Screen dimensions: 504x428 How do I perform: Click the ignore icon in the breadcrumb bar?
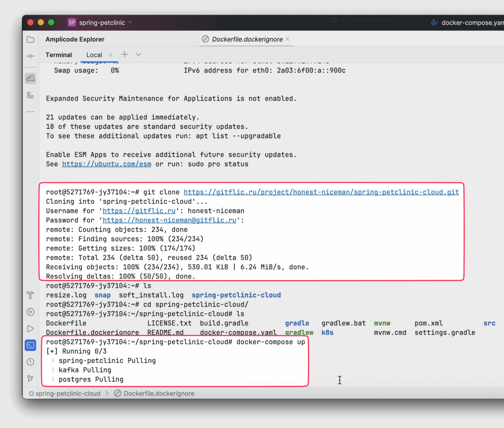click(118, 393)
